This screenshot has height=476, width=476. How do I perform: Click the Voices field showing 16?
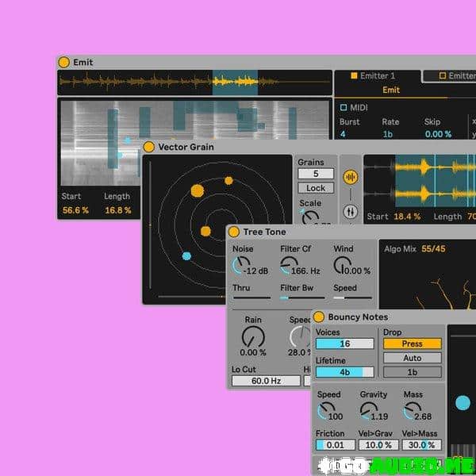point(344,344)
